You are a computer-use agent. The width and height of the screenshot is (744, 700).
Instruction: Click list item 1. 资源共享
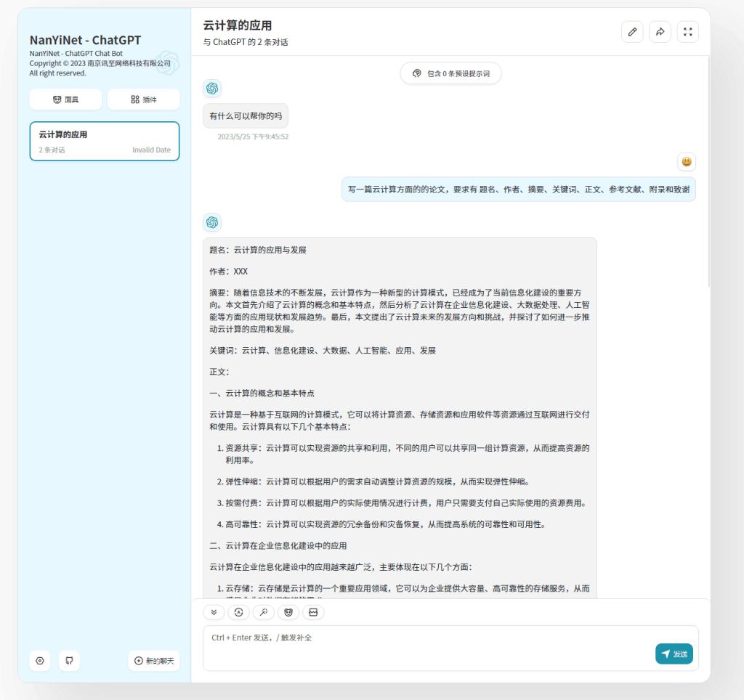pos(403,455)
